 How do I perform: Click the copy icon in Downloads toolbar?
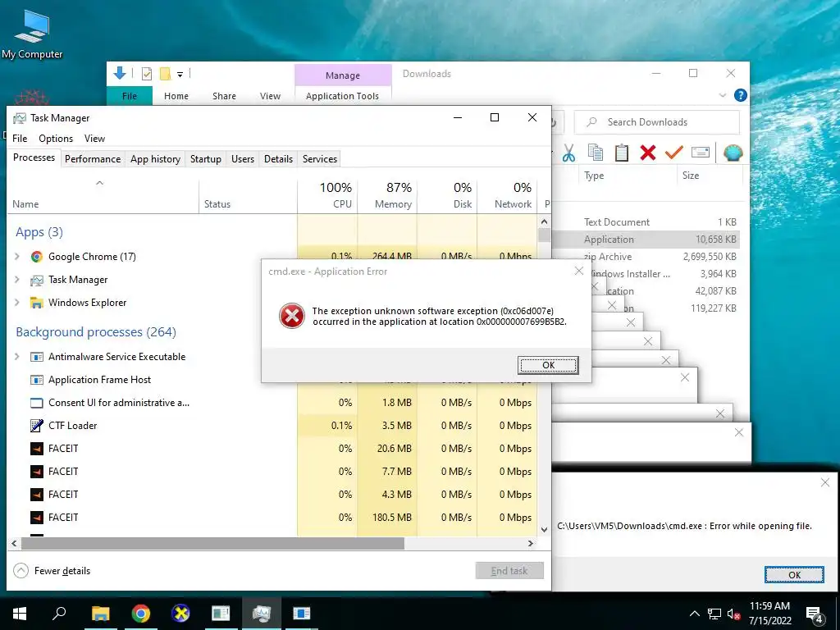(x=596, y=153)
